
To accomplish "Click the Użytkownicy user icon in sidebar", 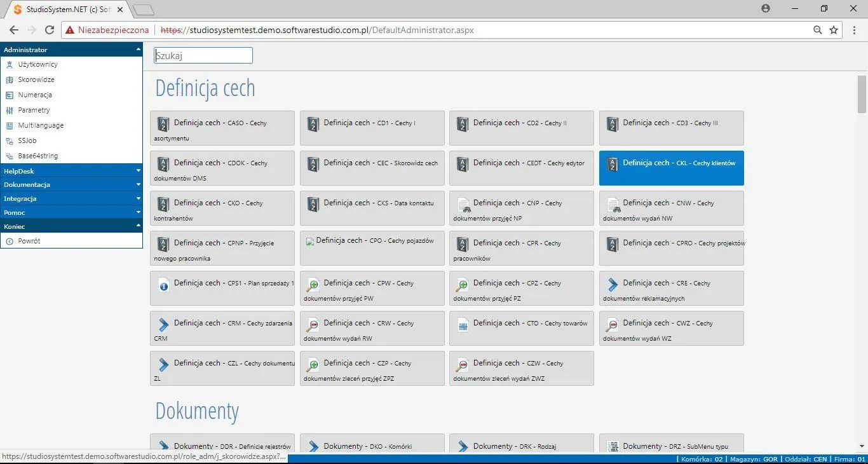I will (10, 64).
